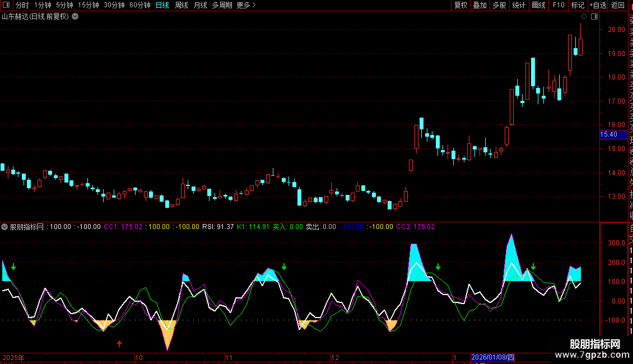The image size is (633, 364).
Task: Click the 山东赫达(日线.前复权) title
Action: tap(35, 17)
